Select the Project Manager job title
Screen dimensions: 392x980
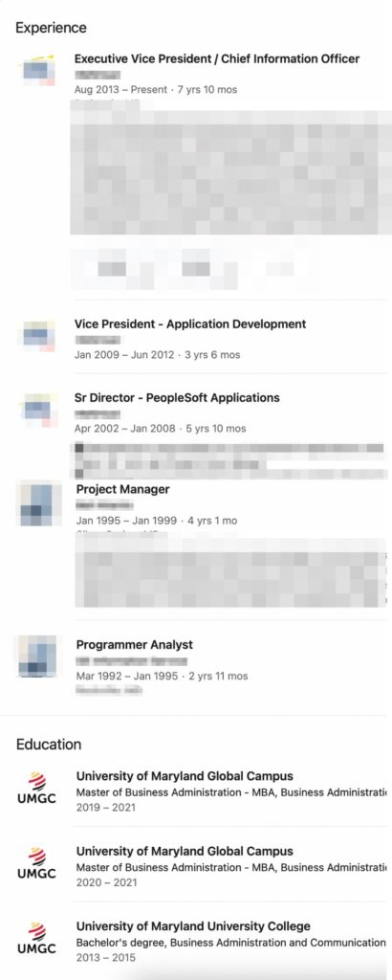click(123, 489)
